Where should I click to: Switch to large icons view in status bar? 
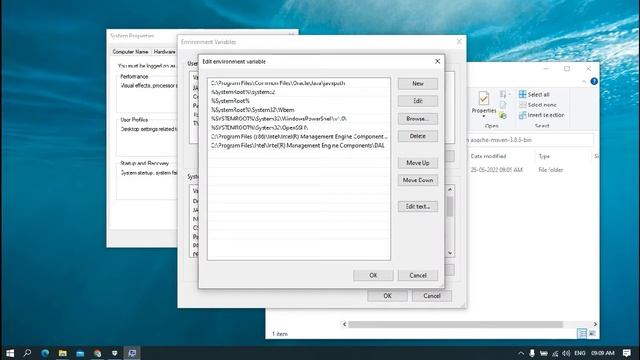592,333
